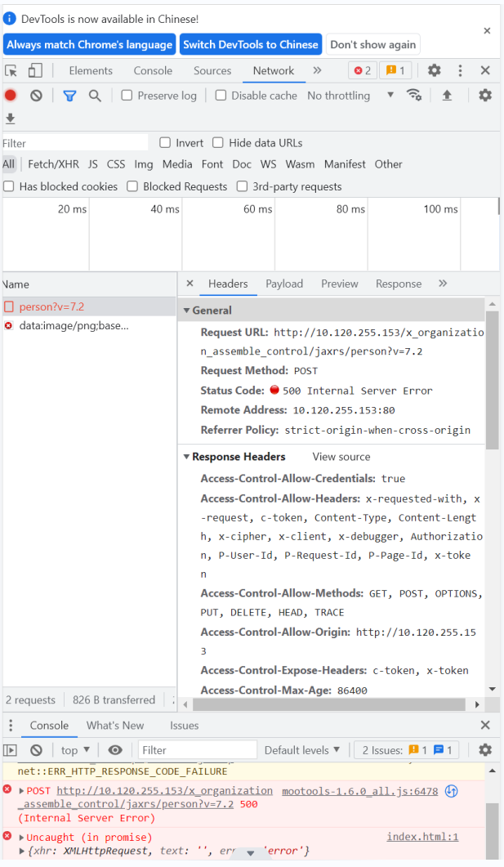Click View source in Response Headers
Viewport: 504px width, 867px height.
point(341,457)
